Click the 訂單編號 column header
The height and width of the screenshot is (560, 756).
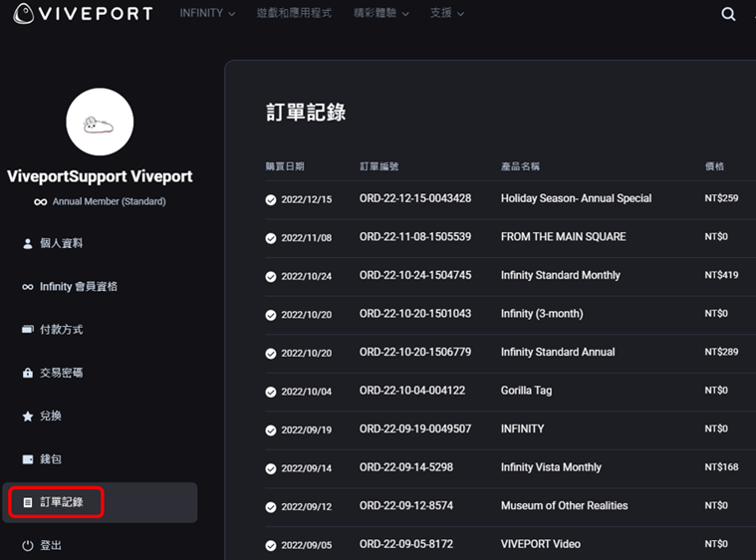click(378, 166)
